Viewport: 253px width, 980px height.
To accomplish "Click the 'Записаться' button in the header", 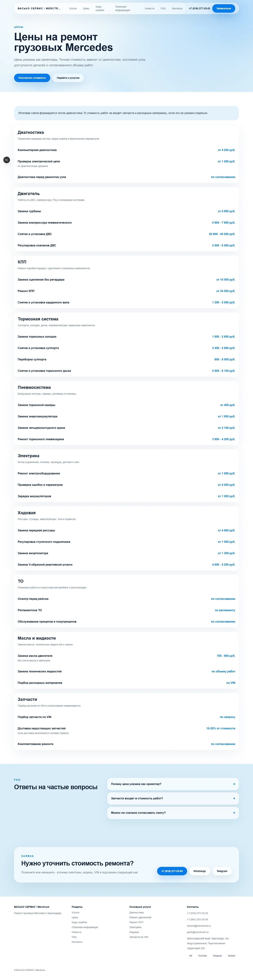I will [224, 8].
